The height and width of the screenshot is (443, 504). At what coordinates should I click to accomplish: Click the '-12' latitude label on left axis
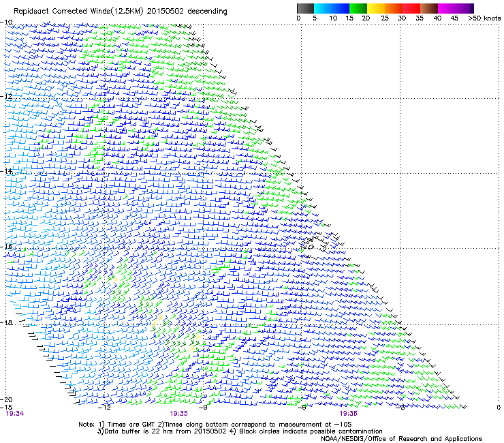click(x=6, y=96)
